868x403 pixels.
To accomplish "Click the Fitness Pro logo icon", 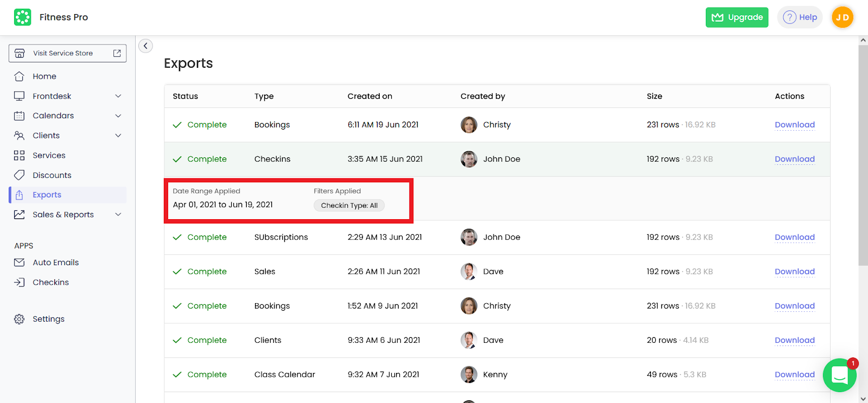I will pos(22,17).
